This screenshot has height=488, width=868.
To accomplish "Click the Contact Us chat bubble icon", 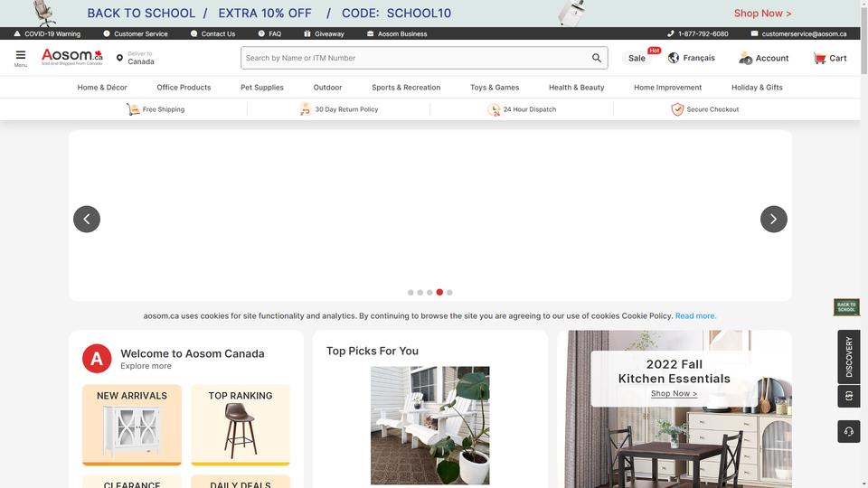I will pos(193,33).
